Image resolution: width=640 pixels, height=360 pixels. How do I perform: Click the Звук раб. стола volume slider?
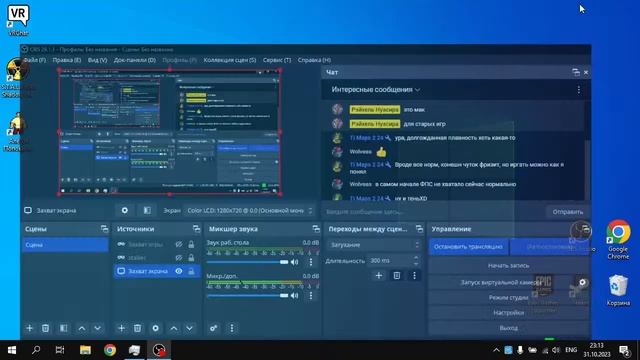(247, 262)
